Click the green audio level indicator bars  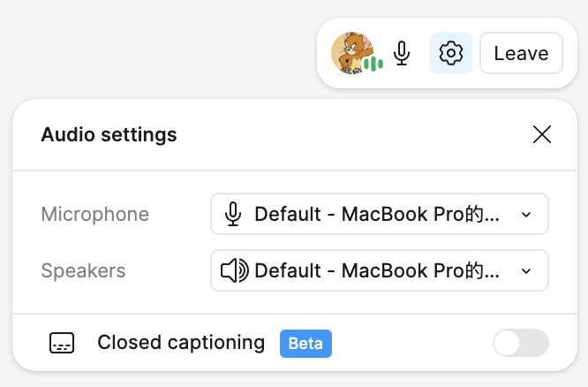click(x=373, y=63)
